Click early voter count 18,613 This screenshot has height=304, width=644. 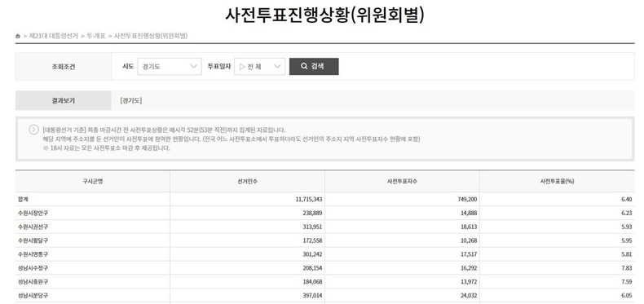pyautogui.click(x=469, y=227)
